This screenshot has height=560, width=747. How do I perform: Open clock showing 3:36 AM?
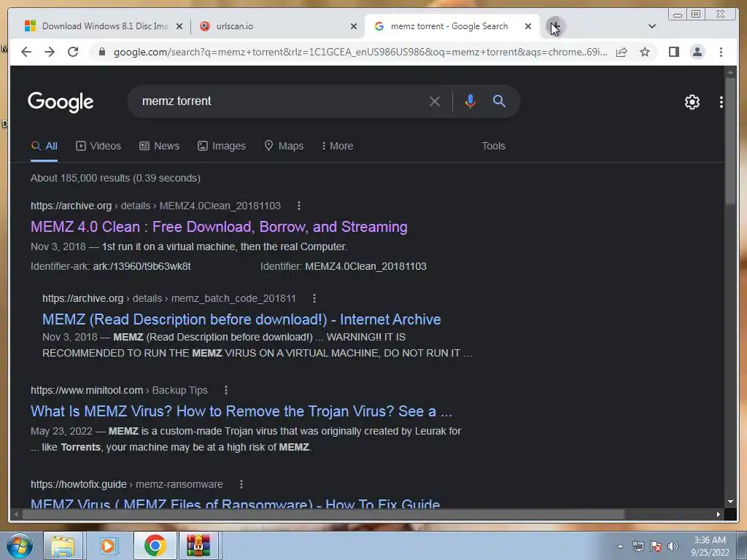click(709, 546)
